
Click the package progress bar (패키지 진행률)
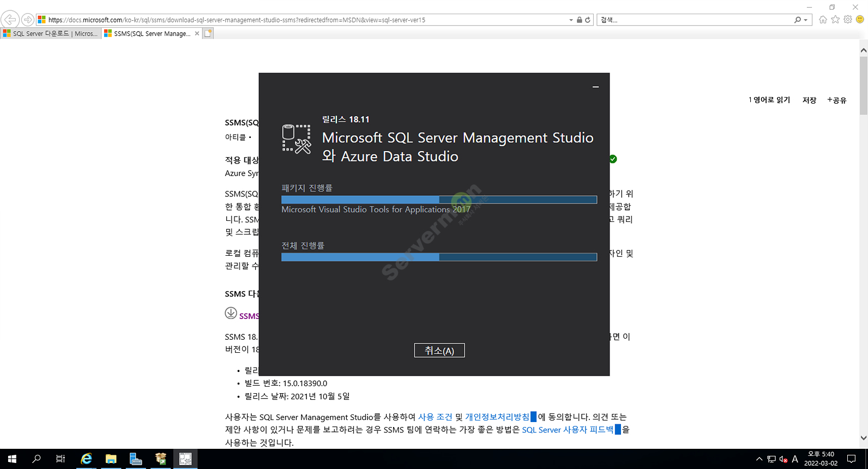(439, 200)
